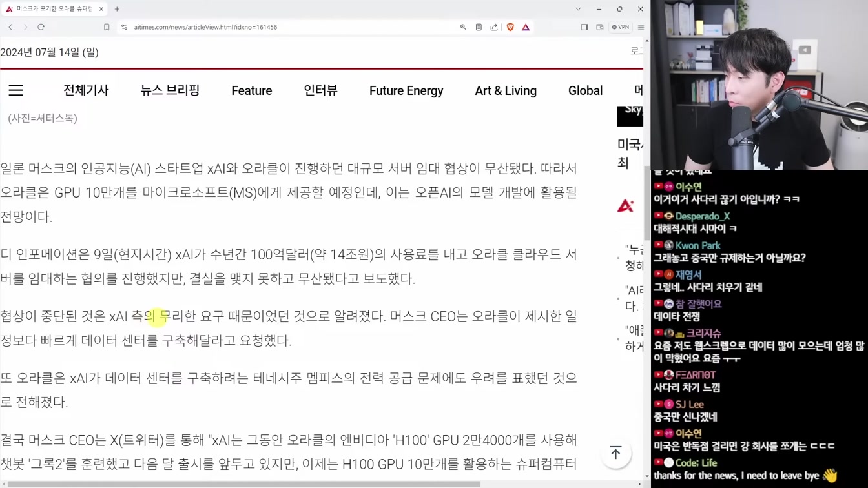868x488 pixels.
Task: Click chat message 데이타 전쟁
Action: tap(677, 317)
